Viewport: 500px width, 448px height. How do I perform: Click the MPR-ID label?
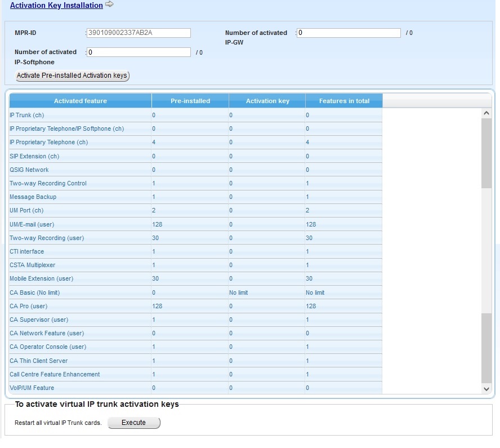[x=25, y=33]
